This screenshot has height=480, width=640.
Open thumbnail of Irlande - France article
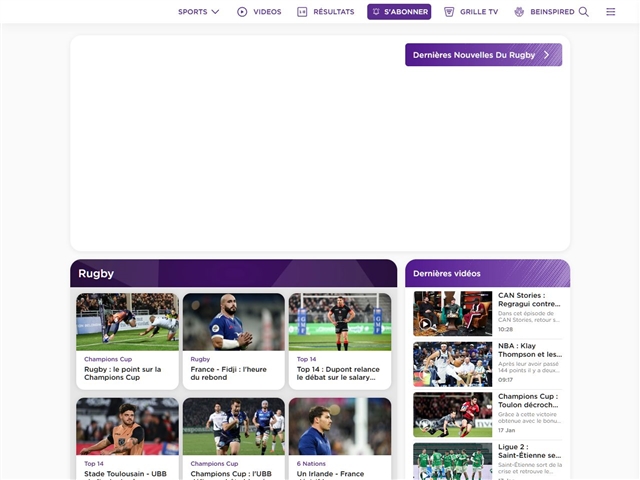[340, 426]
